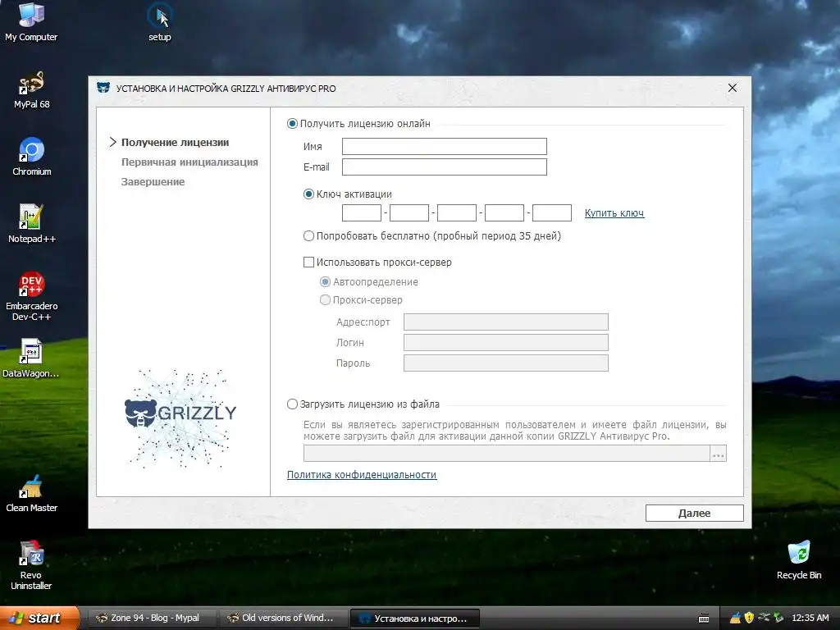Select the setup desktop icon

pyautogui.click(x=160, y=21)
